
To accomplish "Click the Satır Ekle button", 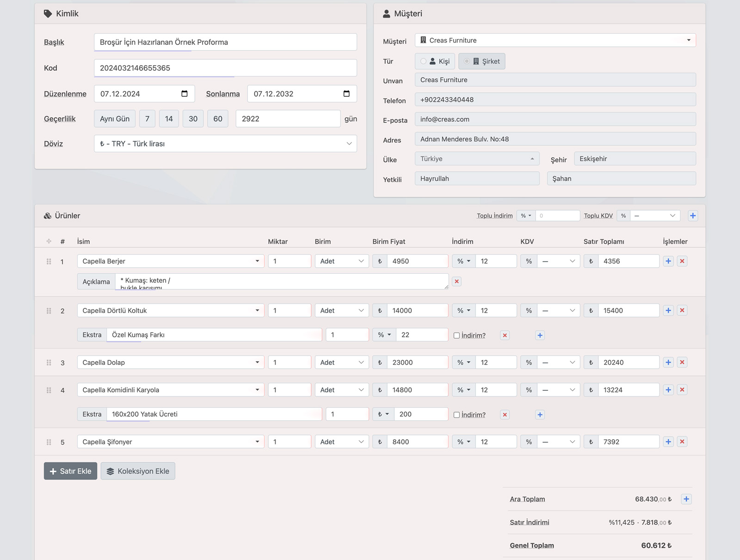I will tap(70, 471).
